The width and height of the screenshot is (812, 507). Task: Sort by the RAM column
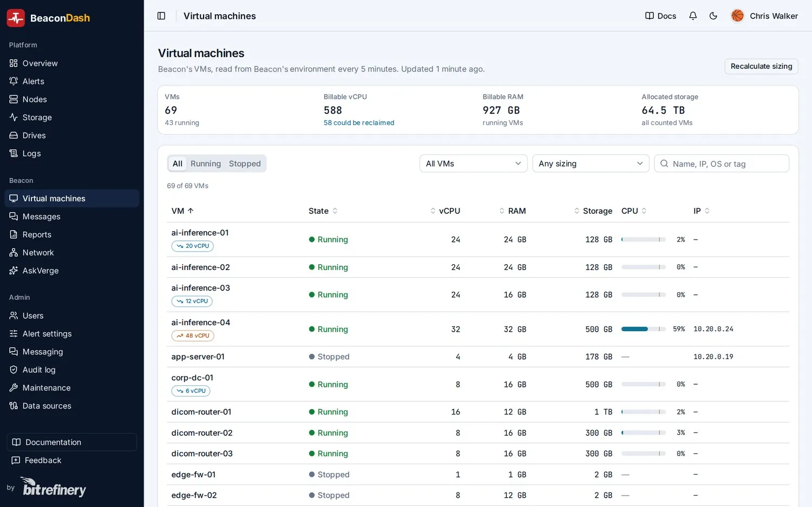[513, 211]
